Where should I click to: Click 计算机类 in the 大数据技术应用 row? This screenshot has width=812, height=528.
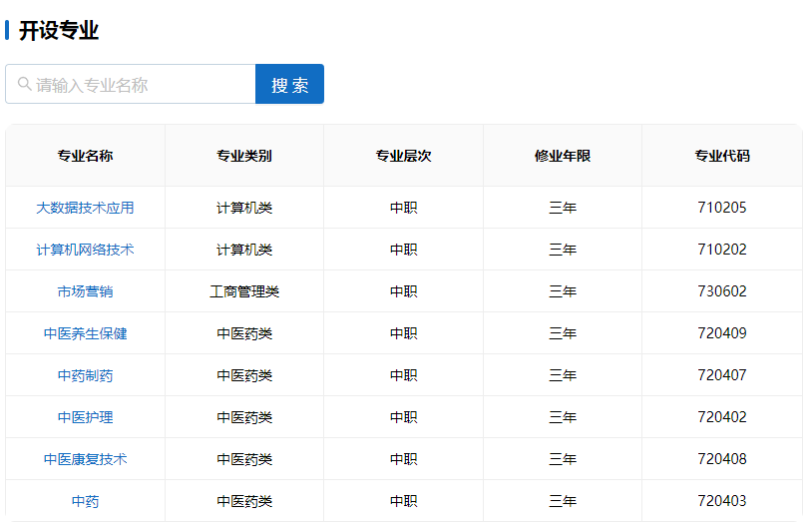coord(244,208)
